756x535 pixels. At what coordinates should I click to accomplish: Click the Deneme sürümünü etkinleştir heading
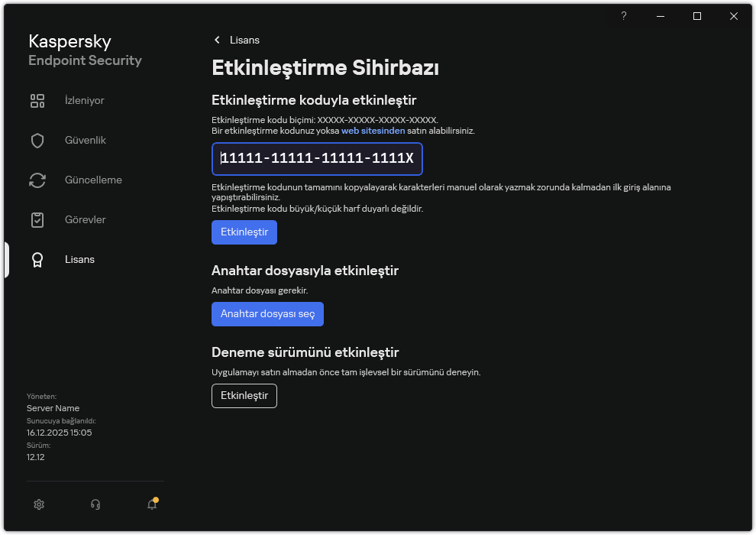pyautogui.click(x=305, y=352)
